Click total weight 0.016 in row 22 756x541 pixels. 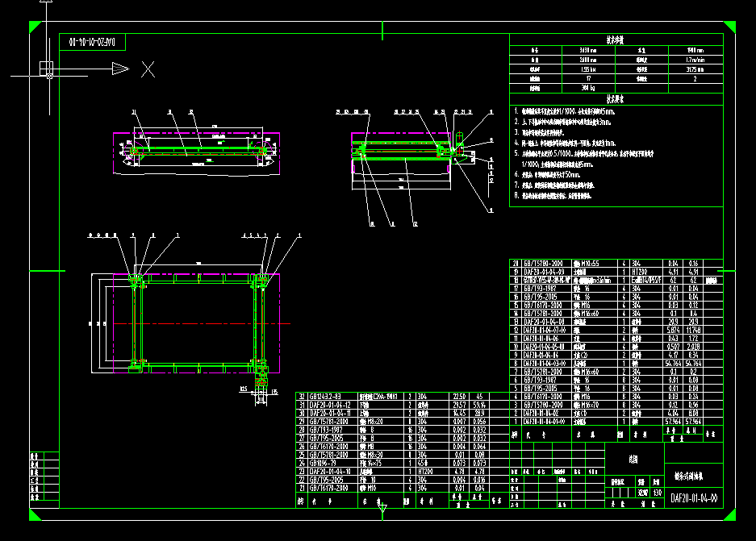[479, 480]
